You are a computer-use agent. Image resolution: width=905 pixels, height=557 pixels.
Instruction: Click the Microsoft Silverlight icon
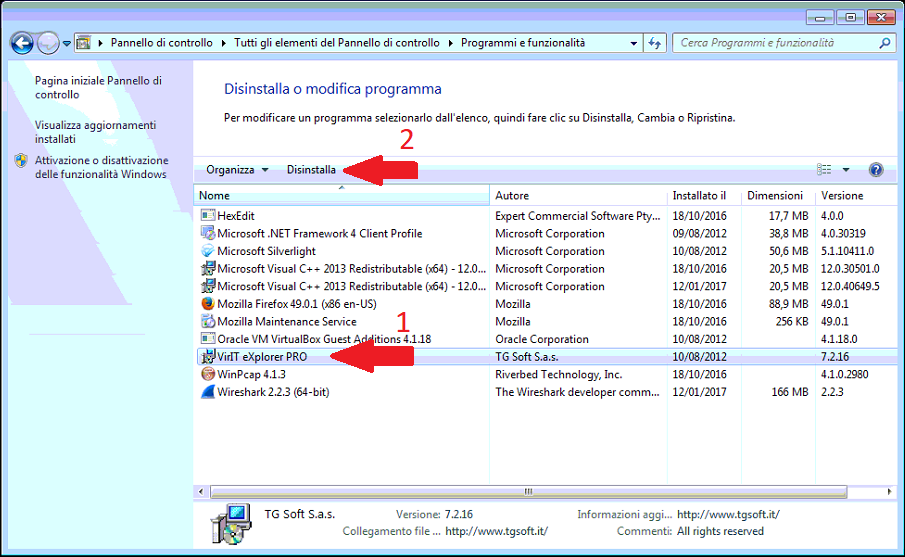pyautogui.click(x=208, y=251)
